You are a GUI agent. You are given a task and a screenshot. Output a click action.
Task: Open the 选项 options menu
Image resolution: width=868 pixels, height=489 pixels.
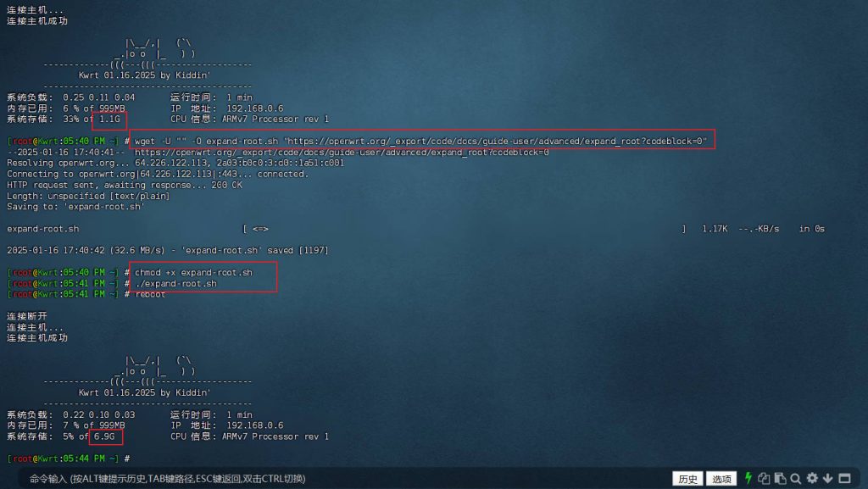pos(721,479)
